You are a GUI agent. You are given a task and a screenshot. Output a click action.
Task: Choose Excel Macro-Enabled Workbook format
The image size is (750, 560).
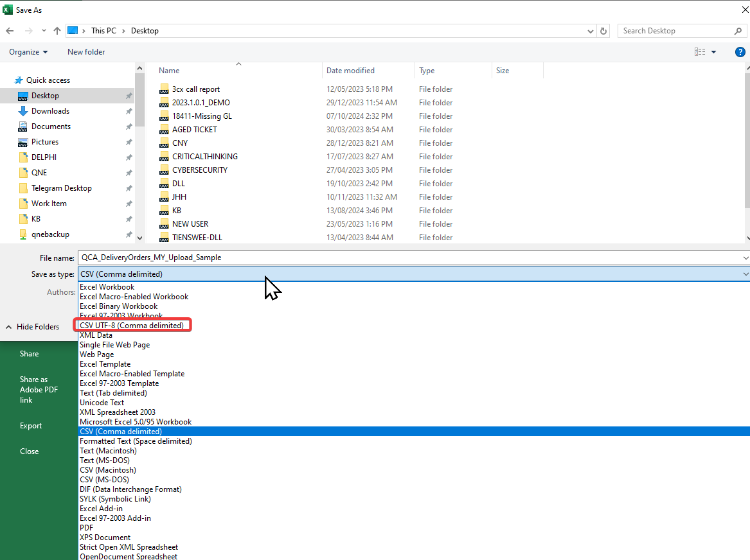[x=134, y=297]
